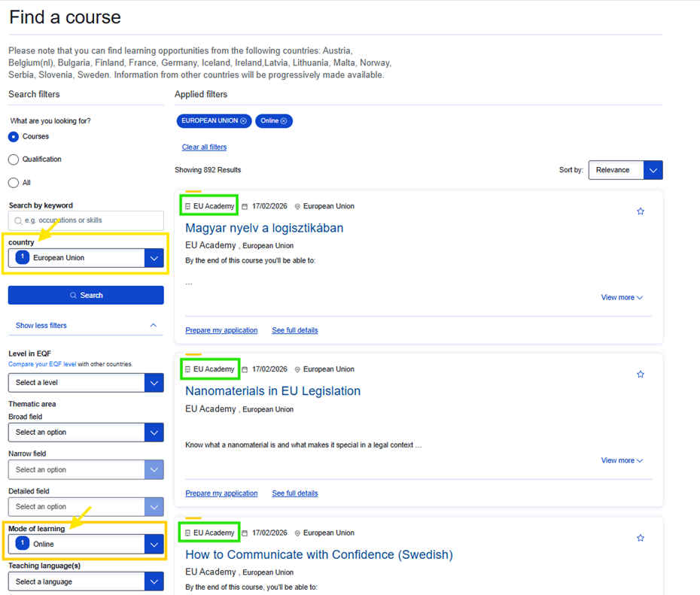Collapse filters with Show less filters
Viewport: 700px width, 595px height.
(x=86, y=326)
